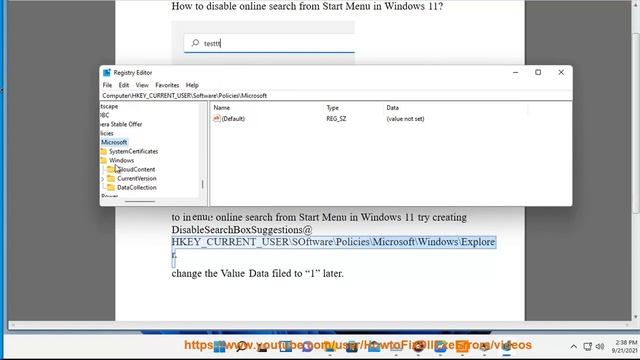
Task: Click the Windows folder icon
Action: pos(104,160)
